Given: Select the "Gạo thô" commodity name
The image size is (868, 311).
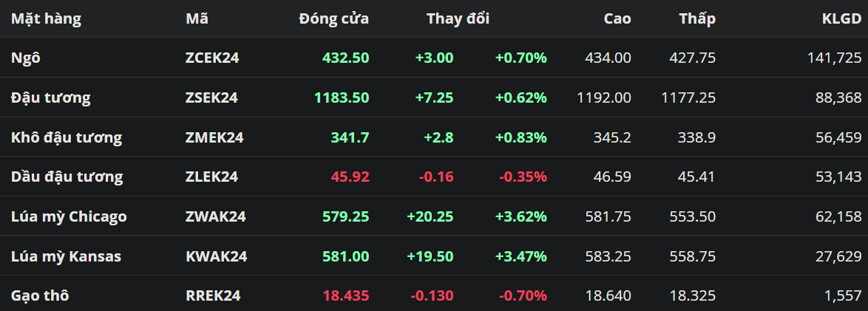Looking at the screenshot, I should pos(41,295).
